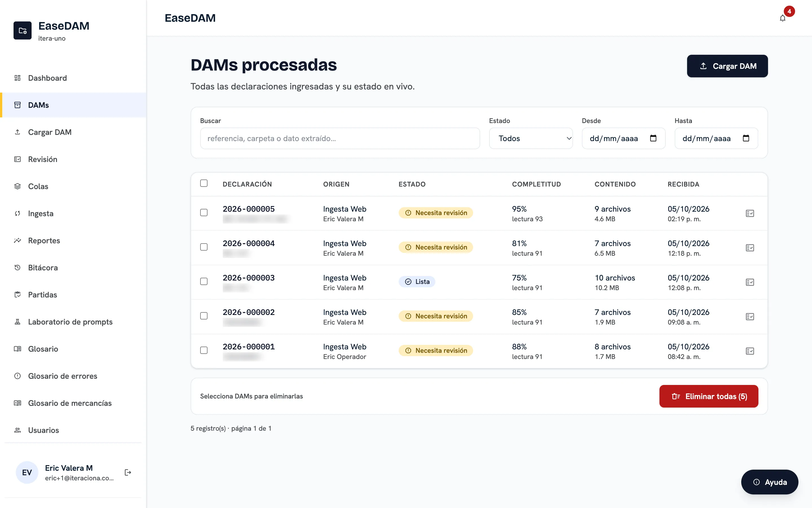The width and height of the screenshot is (812, 508).
Task: Click the Laboratorio de prompts flask icon
Action: tap(17, 322)
